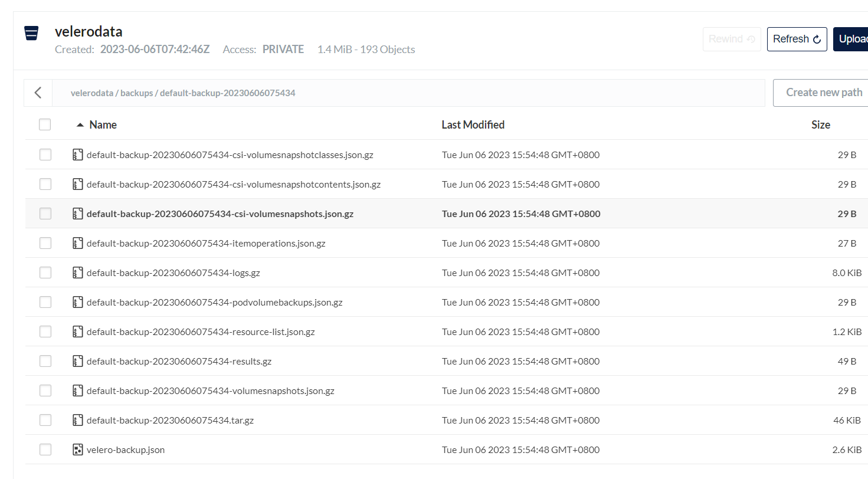Click file icon of 20230606075434.tar.gz
The width and height of the screenshot is (868, 479).
click(77, 421)
